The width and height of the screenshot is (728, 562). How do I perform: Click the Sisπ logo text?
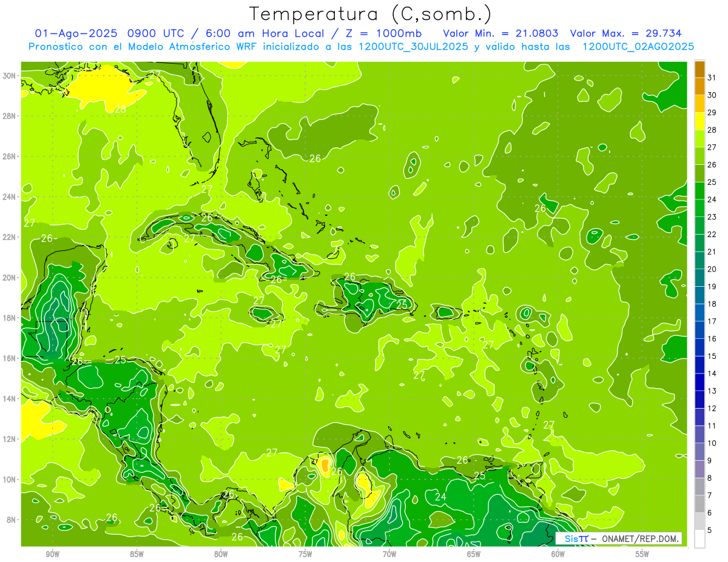coord(576,538)
